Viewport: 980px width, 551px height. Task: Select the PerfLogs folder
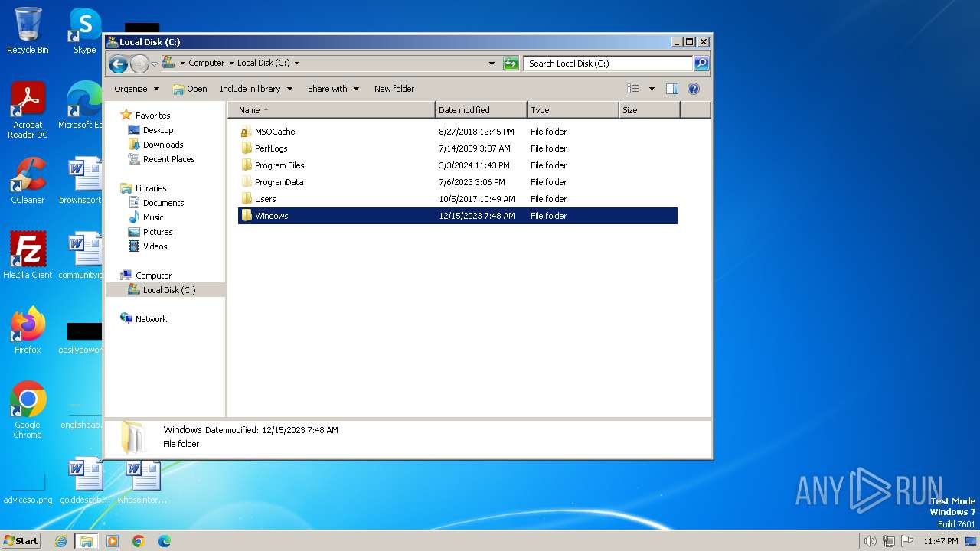(x=458, y=148)
